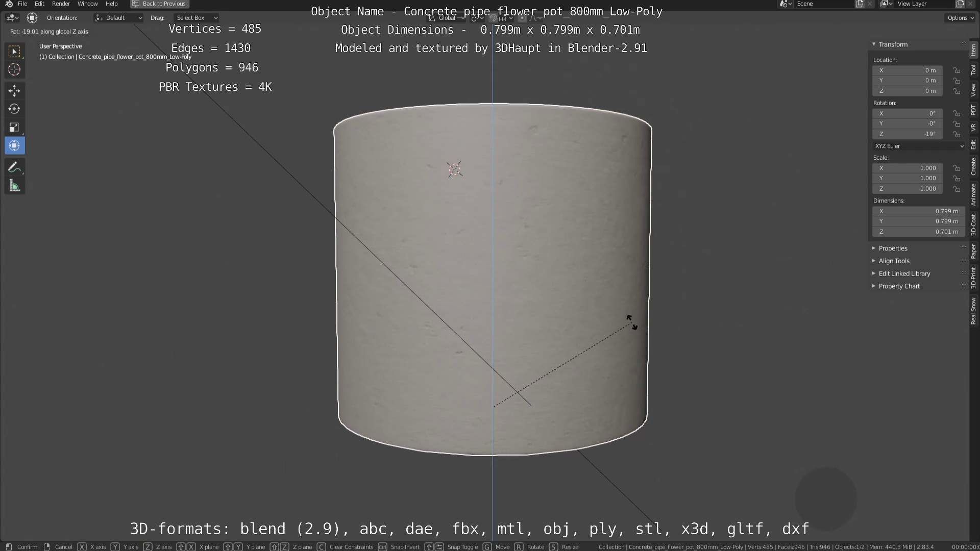Add a new view layer icon

coord(960,4)
